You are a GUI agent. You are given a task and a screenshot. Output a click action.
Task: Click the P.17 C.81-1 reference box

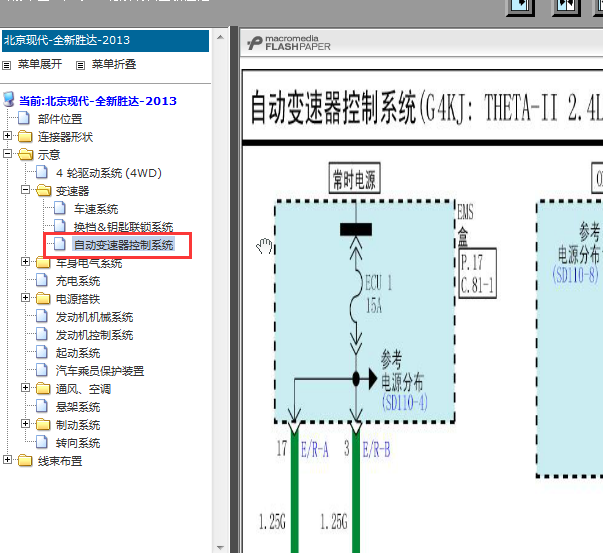pos(478,273)
